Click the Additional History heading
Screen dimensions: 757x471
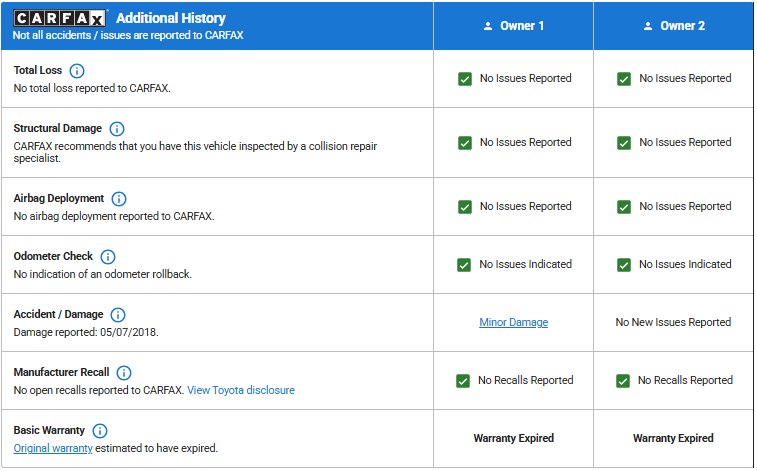coord(171,18)
